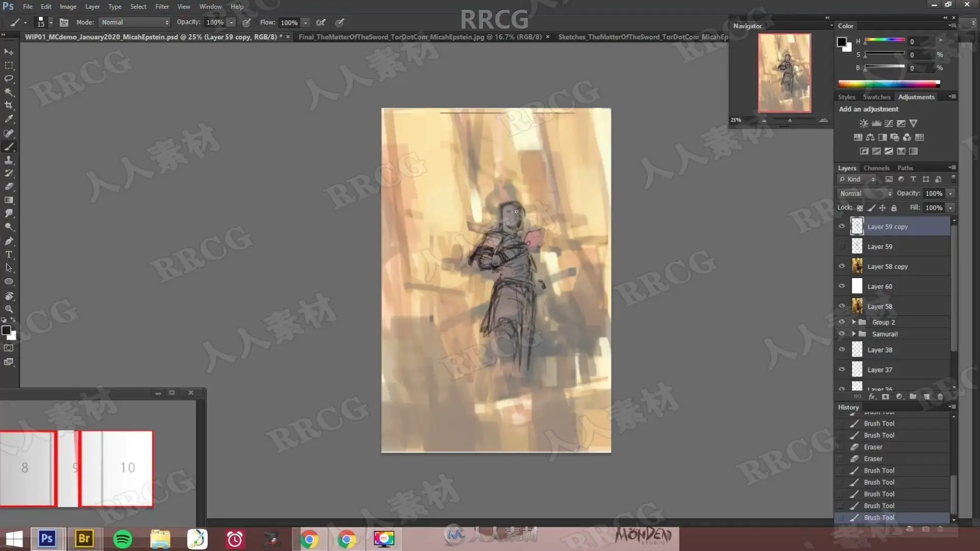Select the Move tool
980x551 pixels.
[x=9, y=52]
